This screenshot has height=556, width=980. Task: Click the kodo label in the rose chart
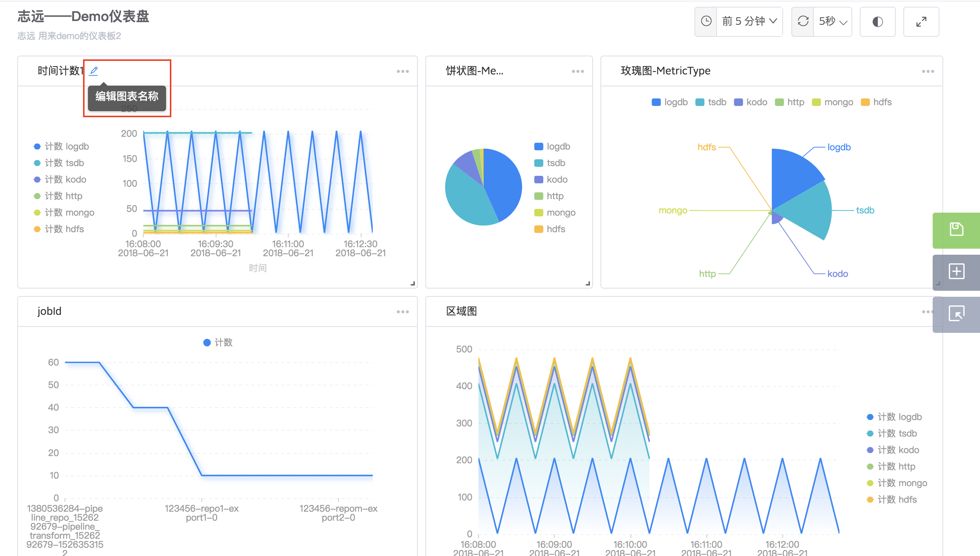click(x=838, y=273)
